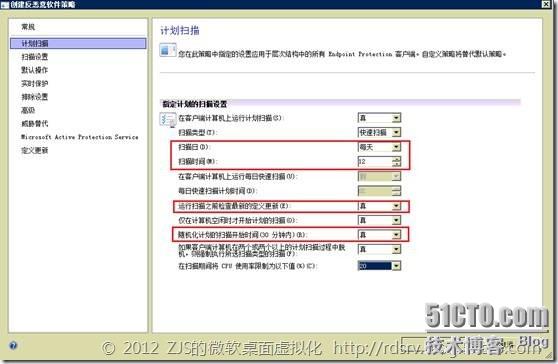Open the 威胁替代 section

(35, 123)
